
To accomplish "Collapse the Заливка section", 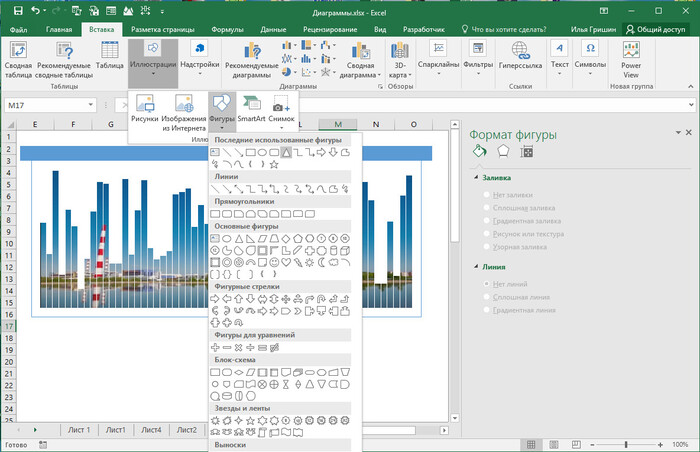I will click(x=476, y=177).
